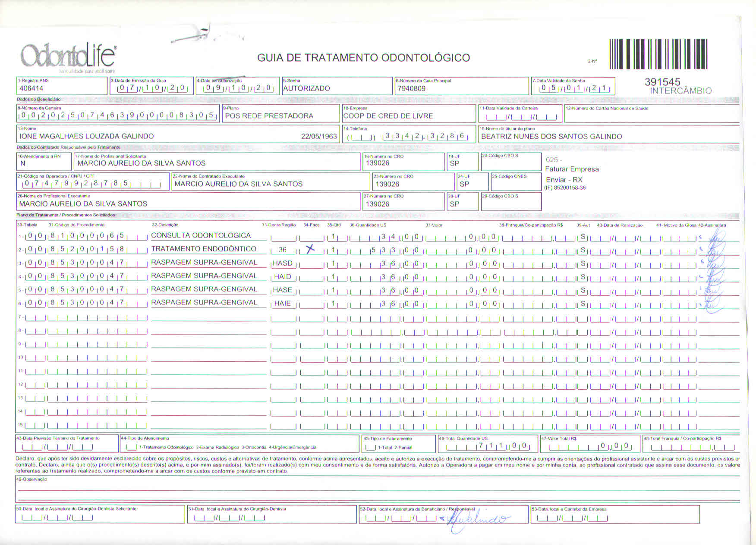The image size is (756, 545).
Task: Select description CONSULTA ODONTOLOGICA
Action: pos(201,235)
